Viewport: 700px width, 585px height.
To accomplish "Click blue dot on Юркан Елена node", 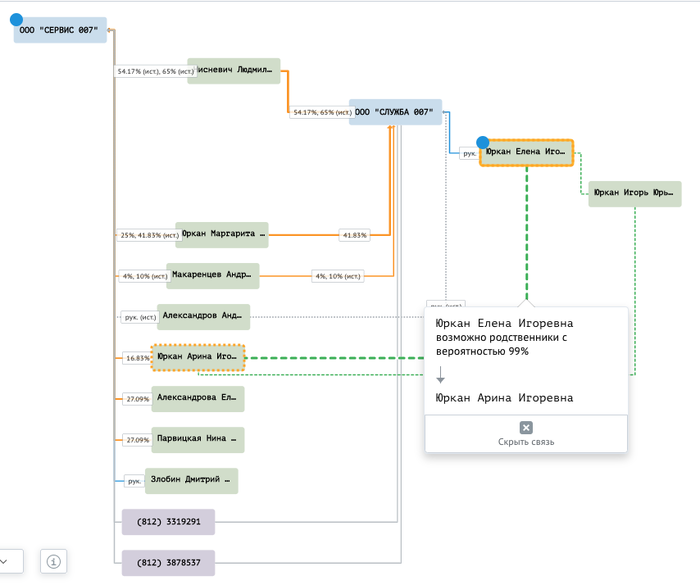I will point(483,143).
